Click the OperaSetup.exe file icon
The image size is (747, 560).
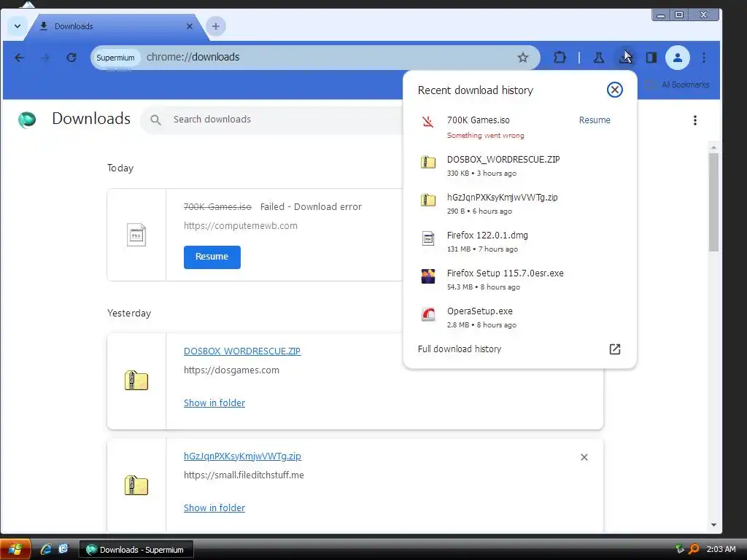click(x=427, y=314)
